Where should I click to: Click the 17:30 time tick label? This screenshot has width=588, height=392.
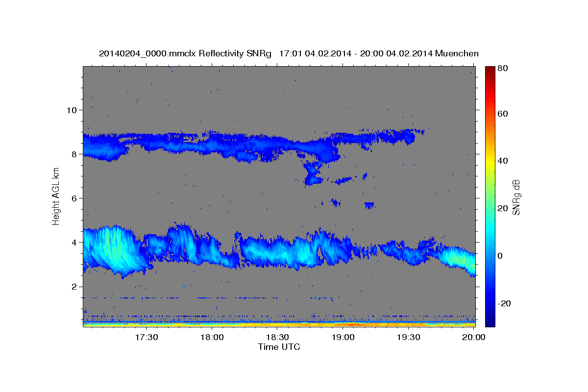(146, 337)
